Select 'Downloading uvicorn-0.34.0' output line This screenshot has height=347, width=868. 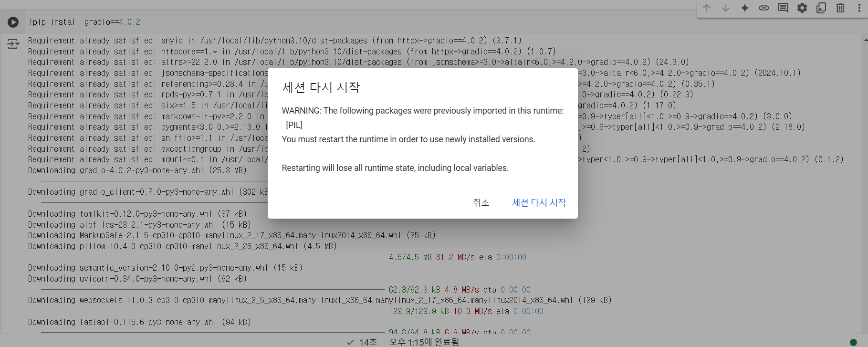(137, 279)
